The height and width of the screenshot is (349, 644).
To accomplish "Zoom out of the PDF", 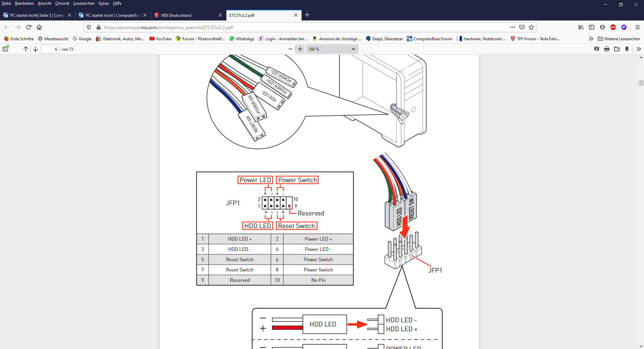I will tap(290, 49).
